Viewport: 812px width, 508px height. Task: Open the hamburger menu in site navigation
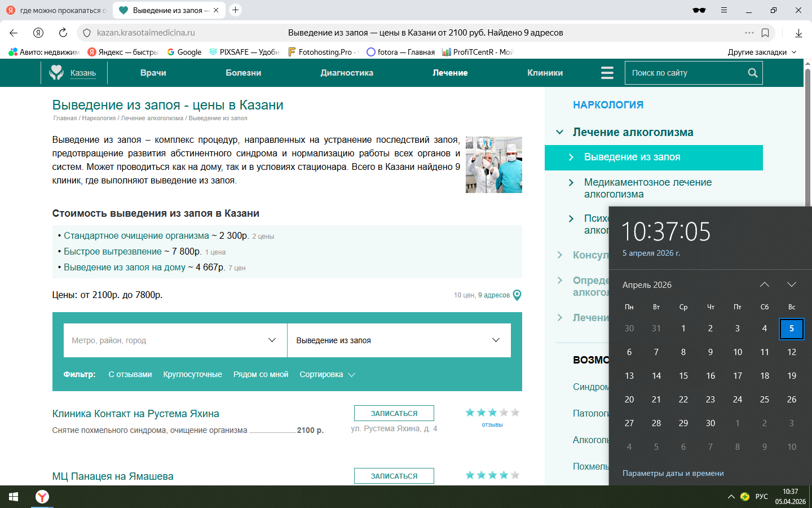tap(607, 73)
